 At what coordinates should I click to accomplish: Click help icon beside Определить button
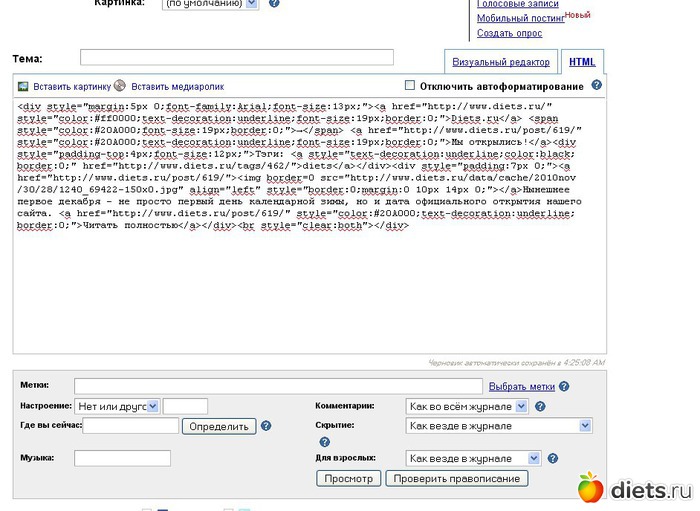tap(266, 426)
